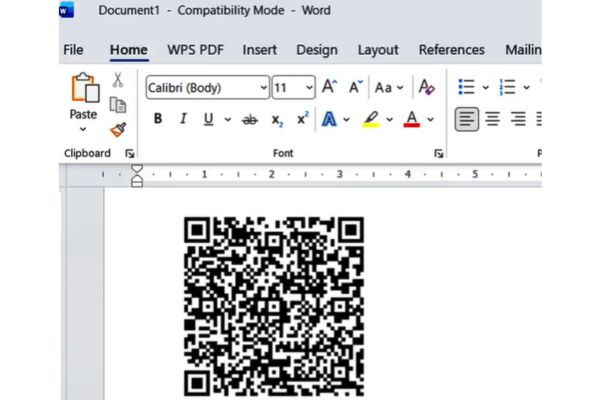This screenshot has height=400, width=600.
Task: Click the first line indent ruler marker
Action: tap(137, 169)
